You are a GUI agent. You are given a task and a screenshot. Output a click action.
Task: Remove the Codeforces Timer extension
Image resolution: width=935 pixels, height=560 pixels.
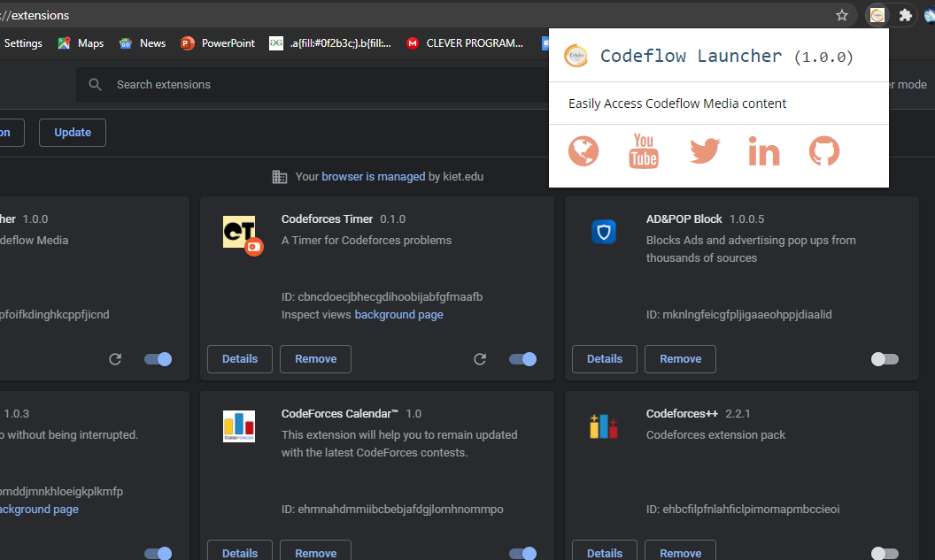[315, 359]
